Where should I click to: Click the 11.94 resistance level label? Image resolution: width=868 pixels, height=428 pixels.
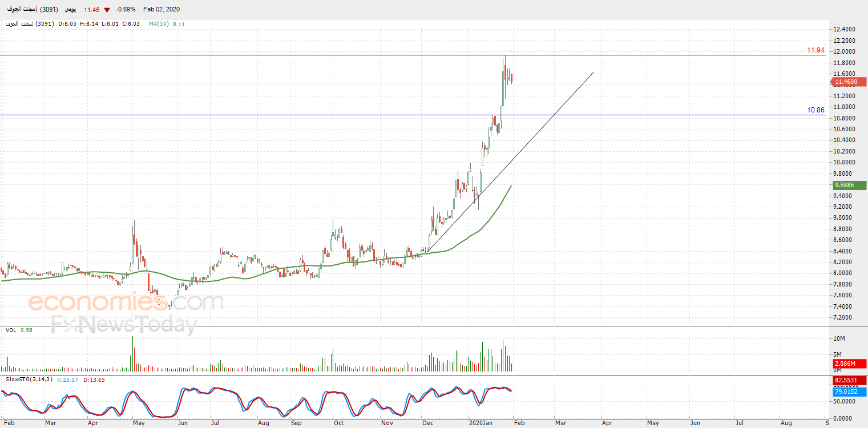pos(815,50)
